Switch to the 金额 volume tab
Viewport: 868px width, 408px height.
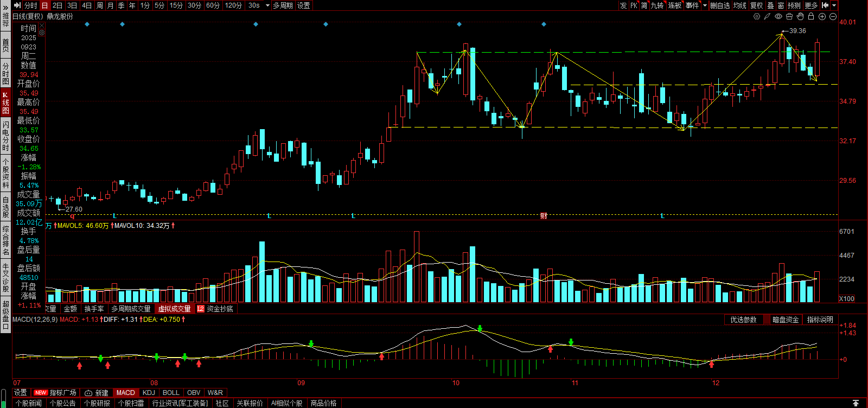tap(71, 309)
